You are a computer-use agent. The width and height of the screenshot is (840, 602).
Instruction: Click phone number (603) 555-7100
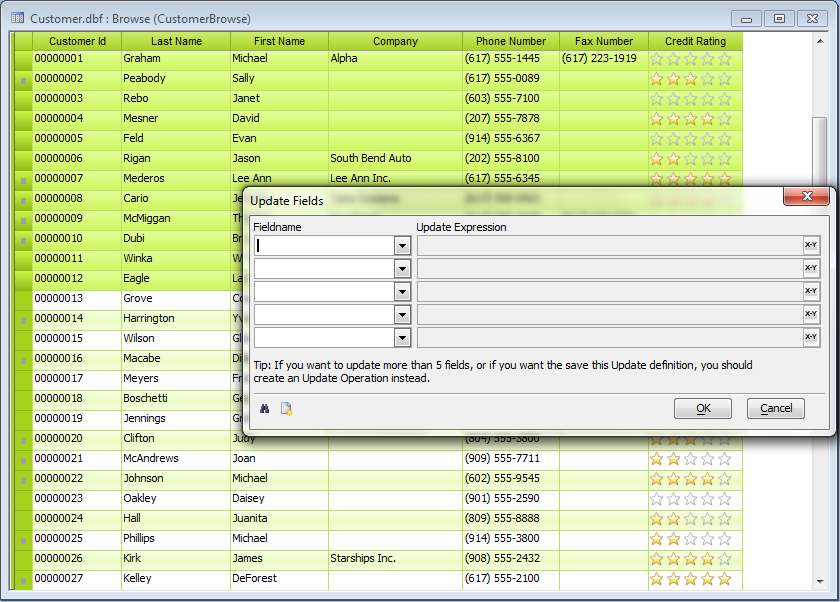click(x=502, y=99)
